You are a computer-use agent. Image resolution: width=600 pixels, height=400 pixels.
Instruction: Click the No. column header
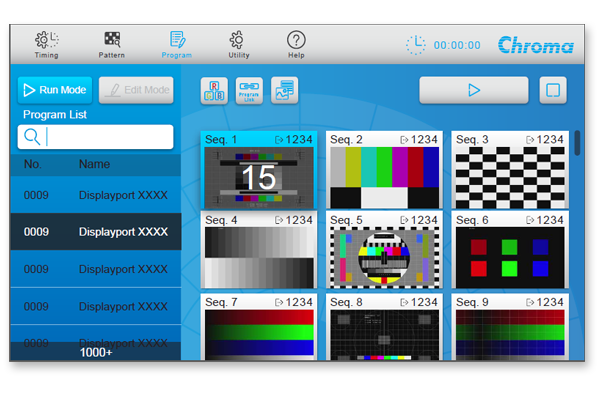click(33, 164)
